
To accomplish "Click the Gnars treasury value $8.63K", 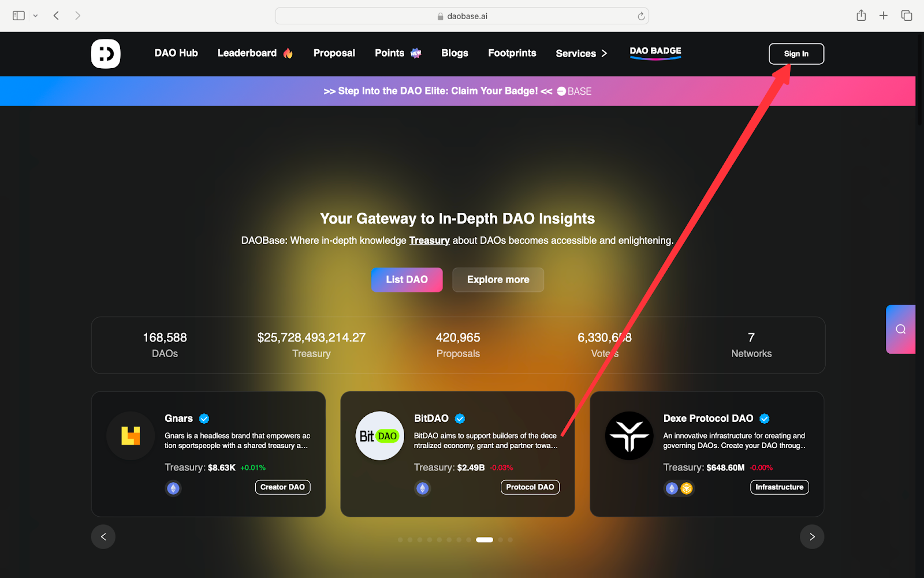I will point(222,468).
